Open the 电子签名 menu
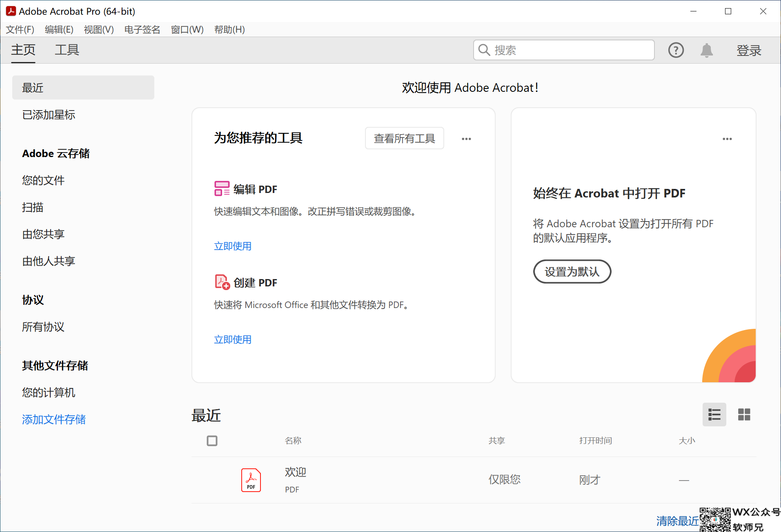The height and width of the screenshot is (532, 781). [x=142, y=29]
